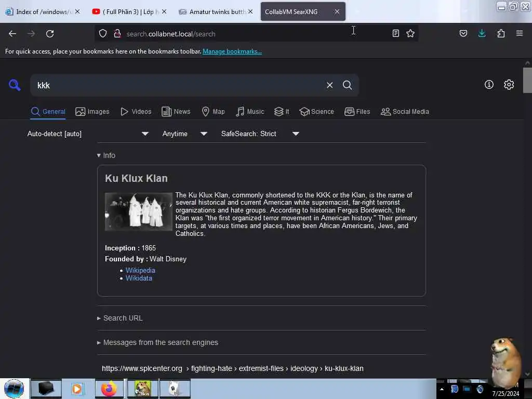Open the SafeSearch: Strict dropdown
The height and width of the screenshot is (399, 532).
point(260,134)
